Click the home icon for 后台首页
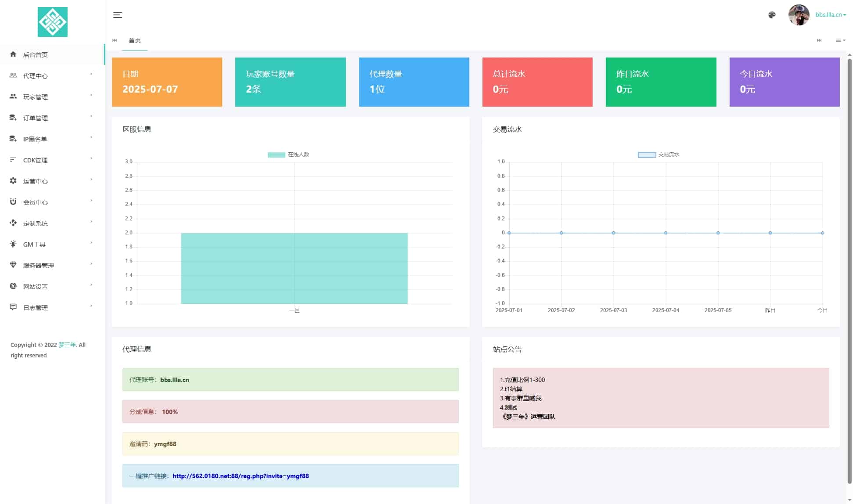 coord(13,54)
